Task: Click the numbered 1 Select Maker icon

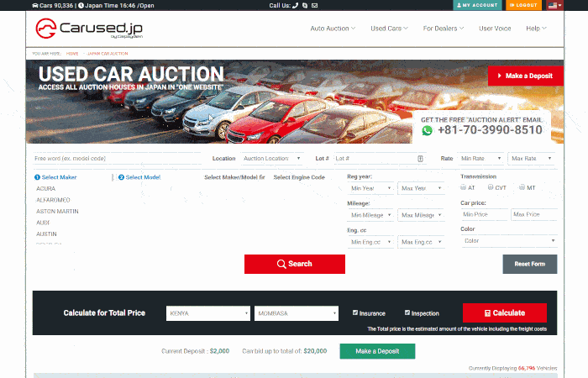Action: point(37,177)
